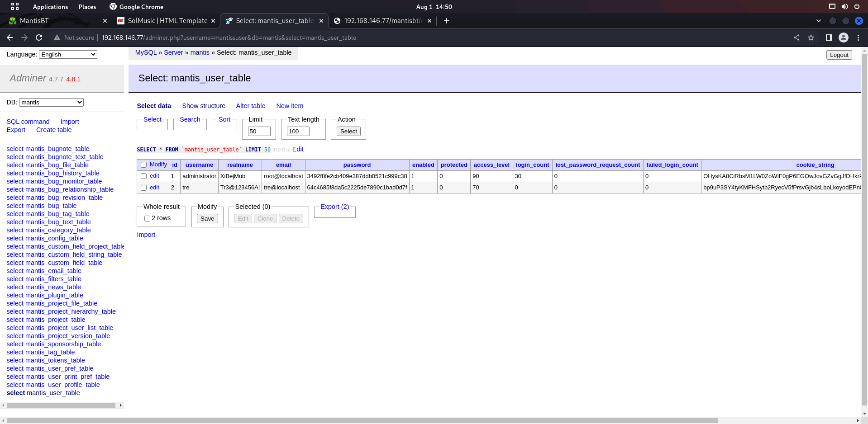Click the Not secure warning icon
This screenshot has height=424, width=868.
(57, 38)
